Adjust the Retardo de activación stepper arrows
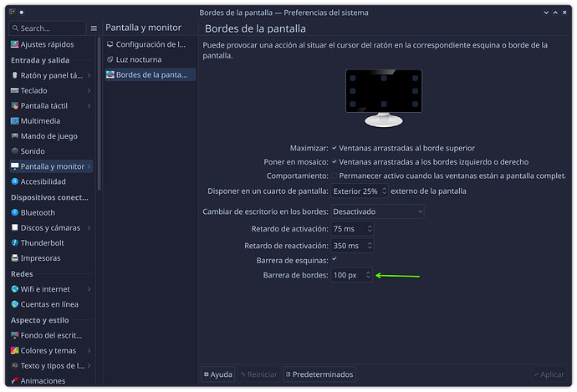Screen dimensions: 577x392 pyautogui.click(x=370, y=229)
